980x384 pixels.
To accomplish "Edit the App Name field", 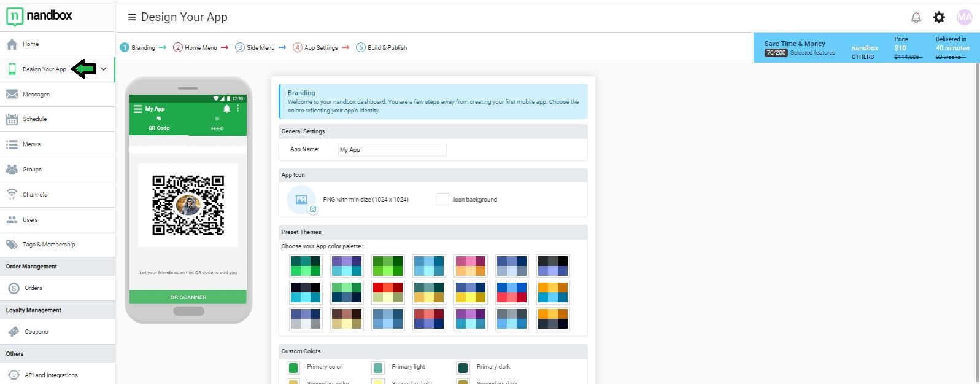I will tap(392, 149).
